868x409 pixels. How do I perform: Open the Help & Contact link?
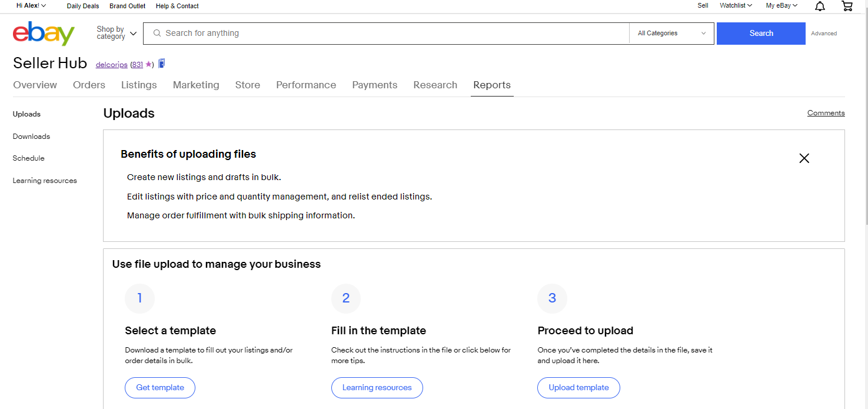[177, 6]
